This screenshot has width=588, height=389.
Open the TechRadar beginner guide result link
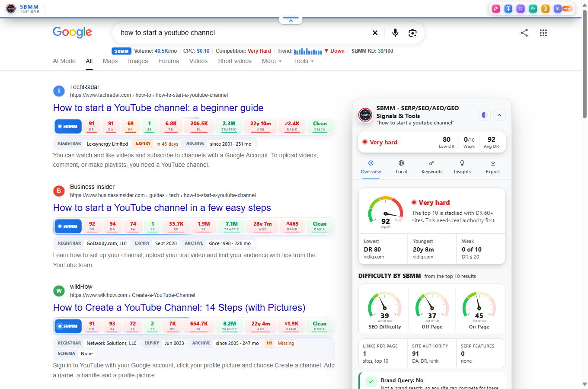tap(158, 108)
